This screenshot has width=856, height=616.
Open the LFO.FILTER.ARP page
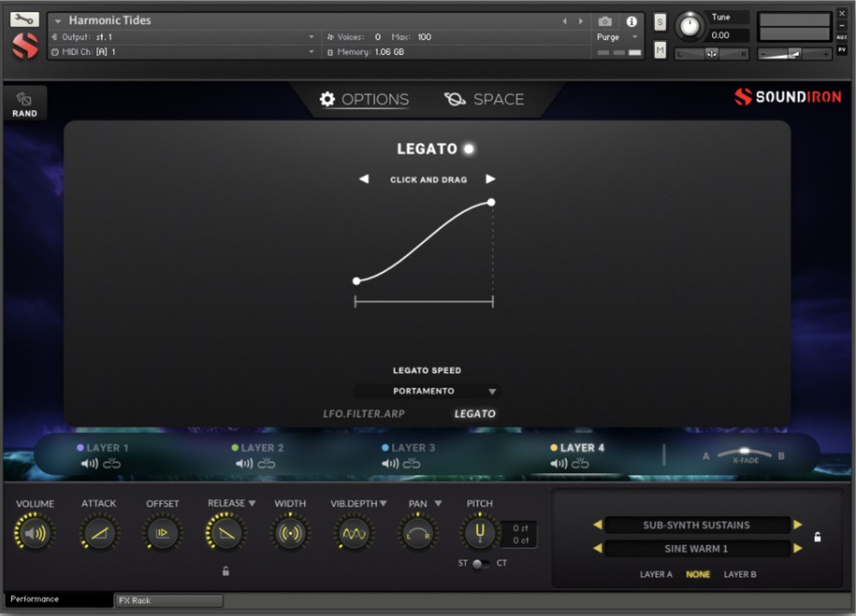click(x=364, y=413)
